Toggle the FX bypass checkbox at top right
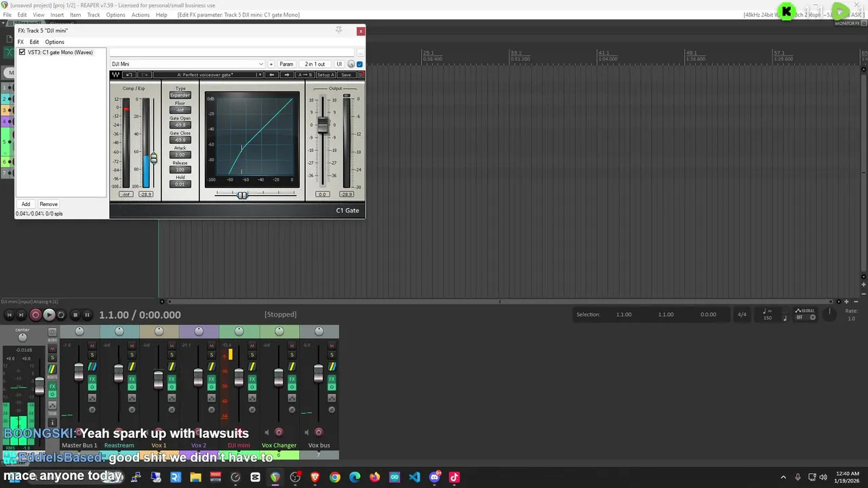 [359, 64]
